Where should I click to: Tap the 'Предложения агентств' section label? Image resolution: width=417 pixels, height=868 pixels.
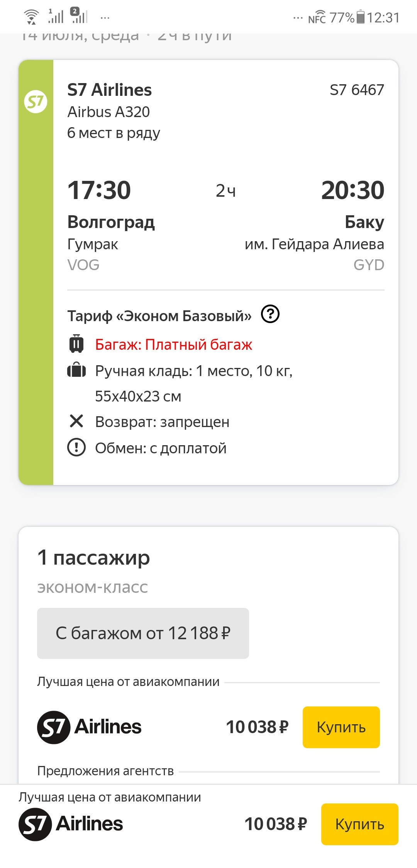click(105, 771)
